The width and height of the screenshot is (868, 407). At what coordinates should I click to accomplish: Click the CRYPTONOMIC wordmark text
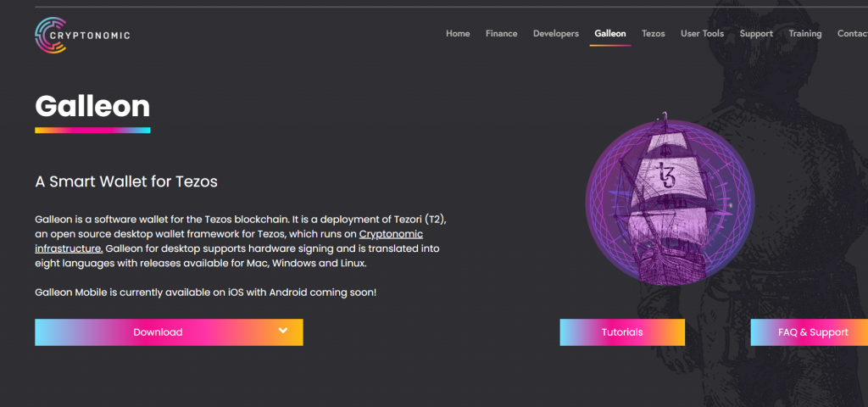[x=90, y=36]
